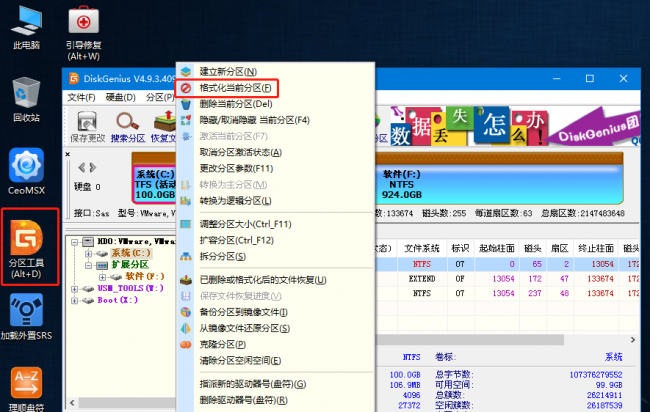Viewport: 650px width, 412px height.
Task: Click the 扇区 column header
Action: click(x=560, y=248)
